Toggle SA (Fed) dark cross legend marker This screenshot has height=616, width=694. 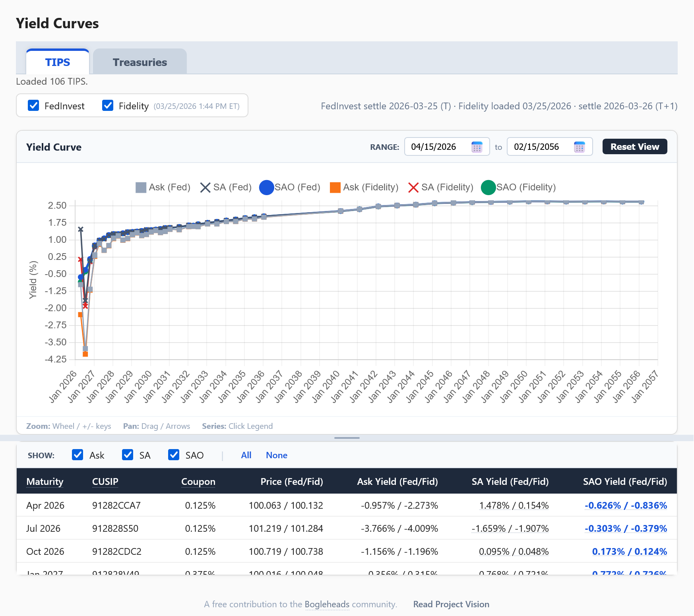pyautogui.click(x=205, y=188)
